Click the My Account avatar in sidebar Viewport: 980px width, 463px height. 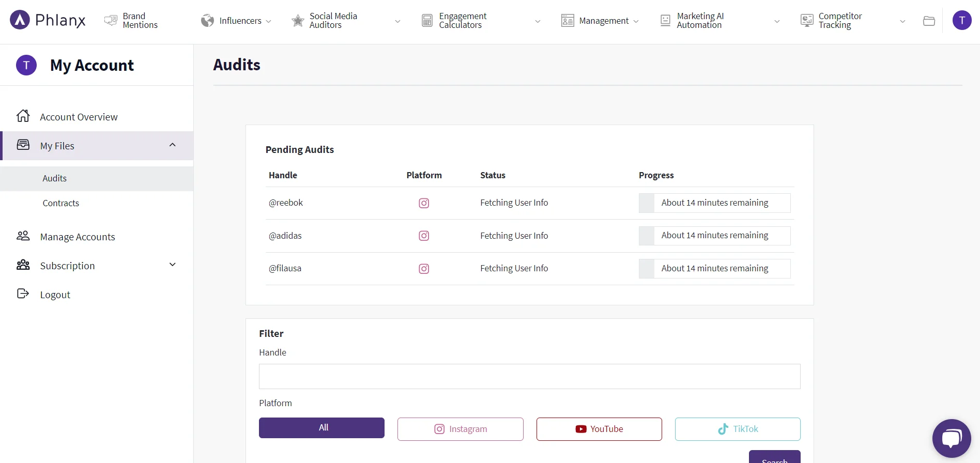point(26,65)
